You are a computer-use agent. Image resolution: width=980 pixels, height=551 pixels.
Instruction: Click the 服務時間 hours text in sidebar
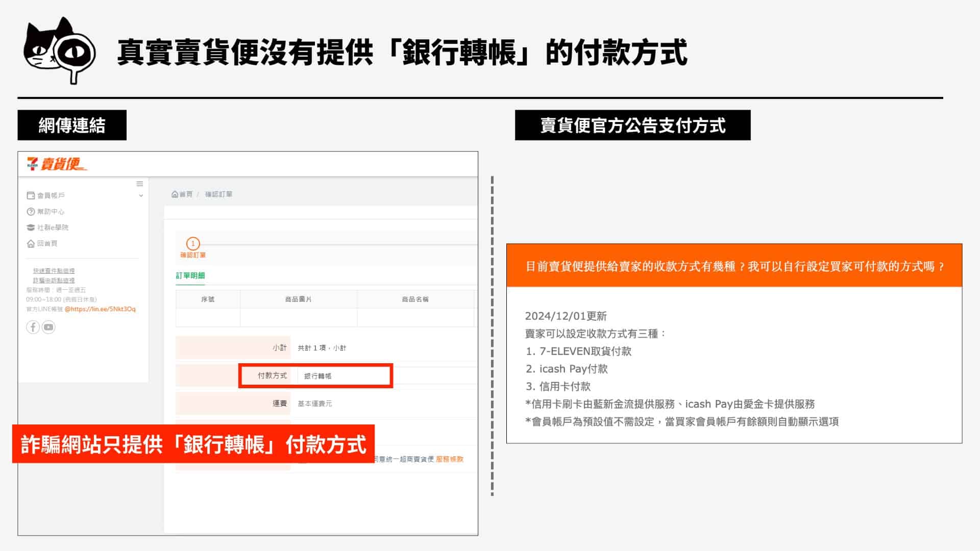tap(61, 295)
